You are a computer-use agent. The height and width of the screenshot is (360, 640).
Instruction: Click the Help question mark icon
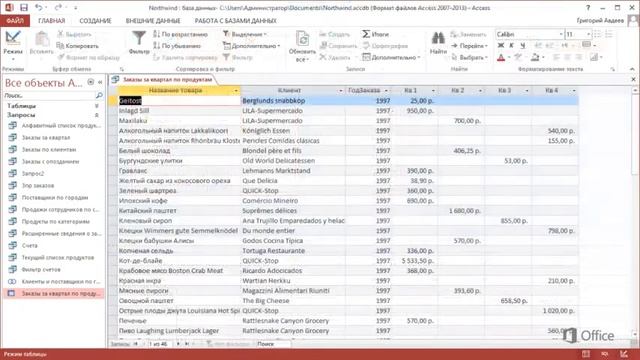click(588, 7)
